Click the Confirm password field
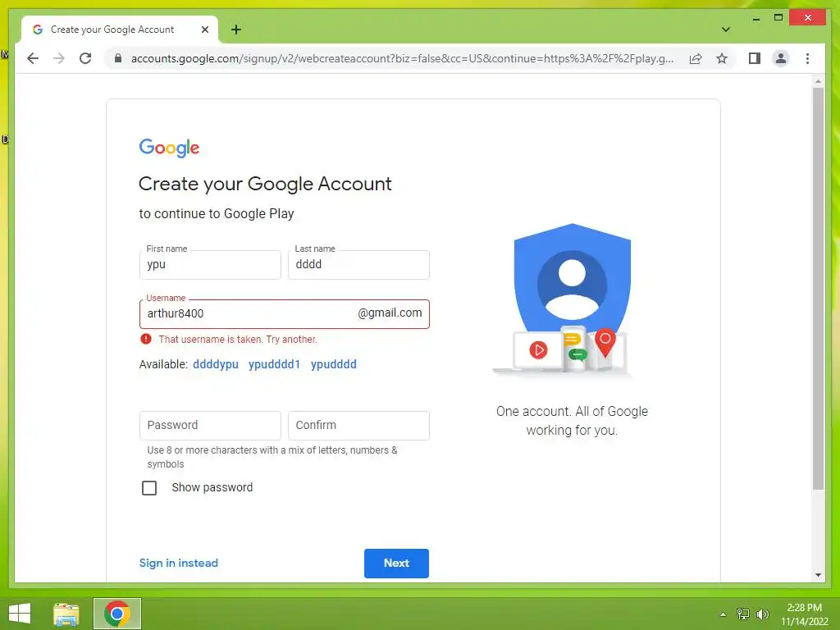Viewport: 840px width, 630px height. pyautogui.click(x=358, y=426)
